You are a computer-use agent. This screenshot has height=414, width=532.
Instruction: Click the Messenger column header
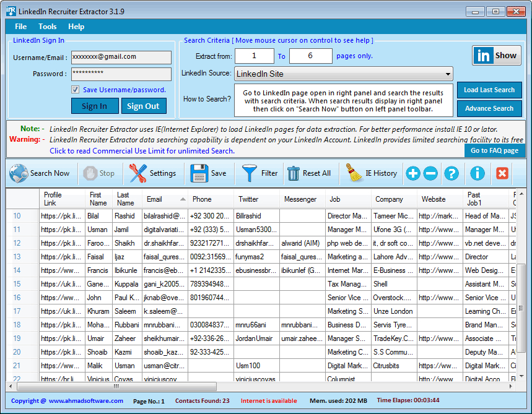pyautogui.click(x=302, y=199)
